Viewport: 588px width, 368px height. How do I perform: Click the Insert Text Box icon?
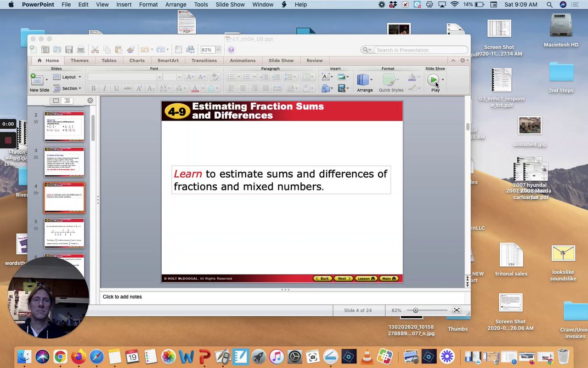(x=325, y=77)
